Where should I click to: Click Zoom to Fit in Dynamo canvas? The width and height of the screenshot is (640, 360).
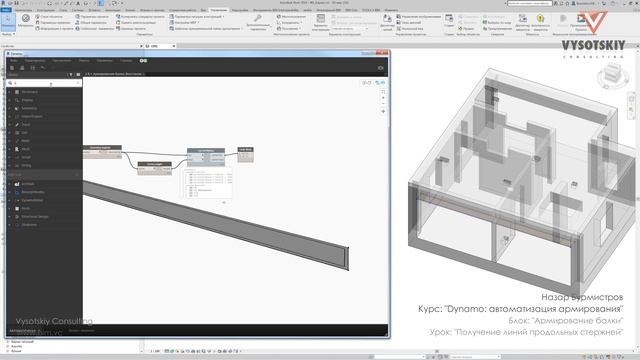pyautogui.click(x=383, y=92)
